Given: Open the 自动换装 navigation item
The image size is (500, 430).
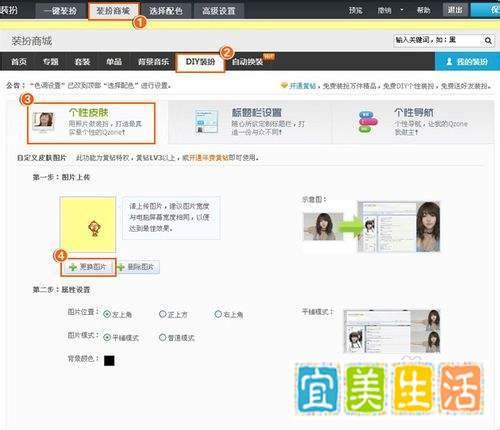Looking at the screenshot, I should 247,62.
